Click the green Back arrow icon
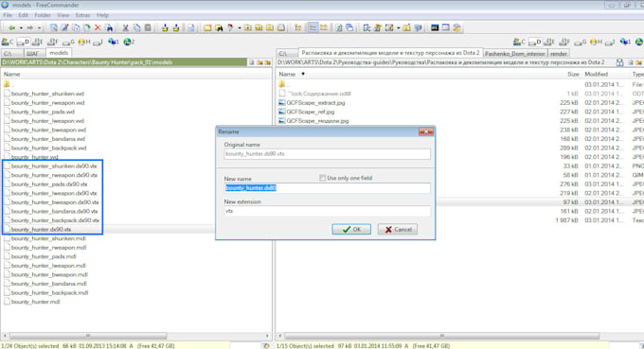The image size is (644, 349). coord(11,27)
